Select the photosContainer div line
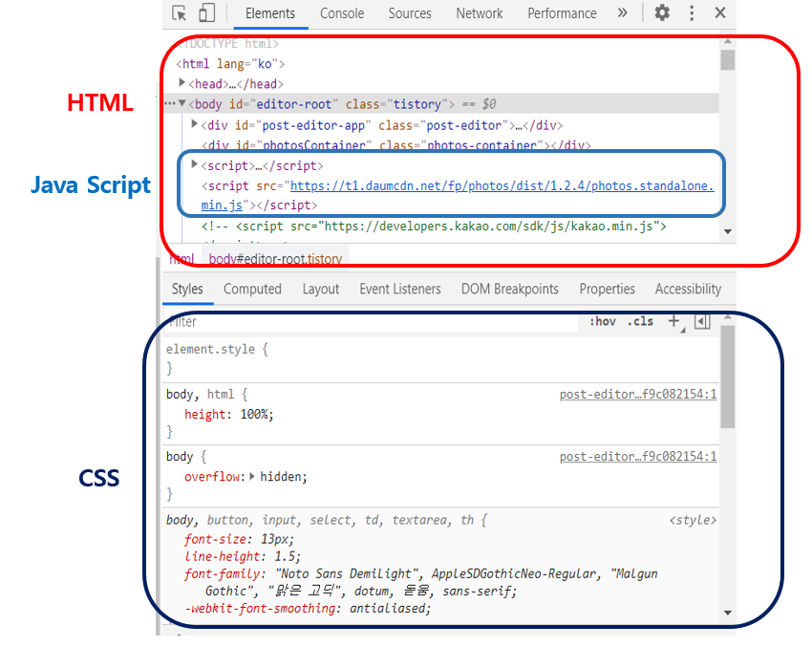812x648 pixels. pyautogui.click(x=396, y=145)
